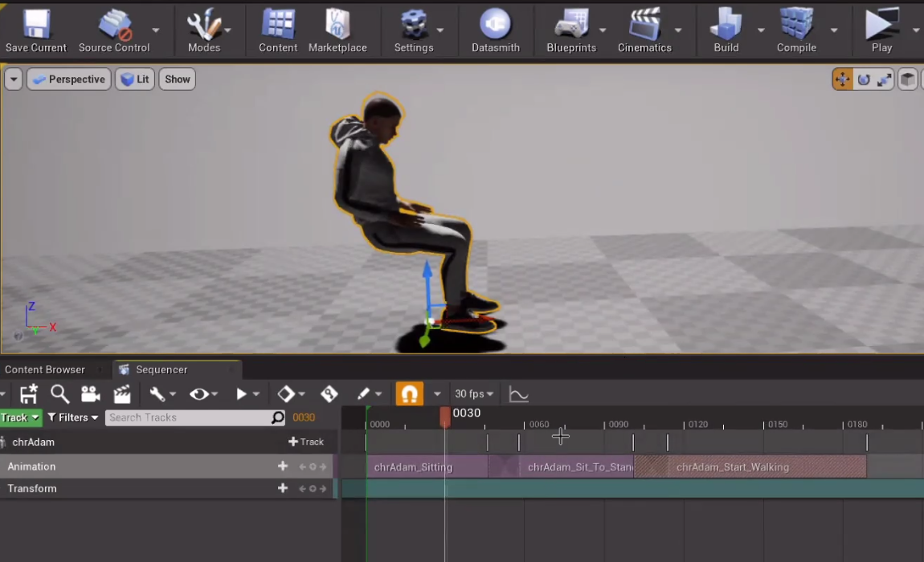Image resolution: width=924 pixels, height=562 pixels.
Task: Click the Save Current toolbar icon
Action: [35, 24]
